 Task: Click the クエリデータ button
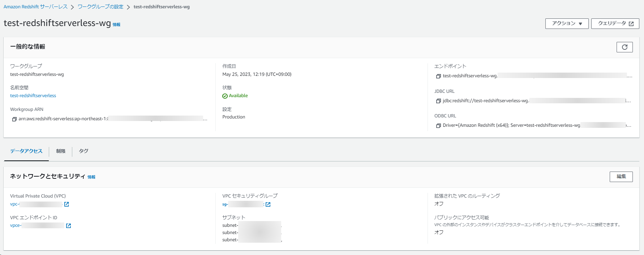coord(615,23)
